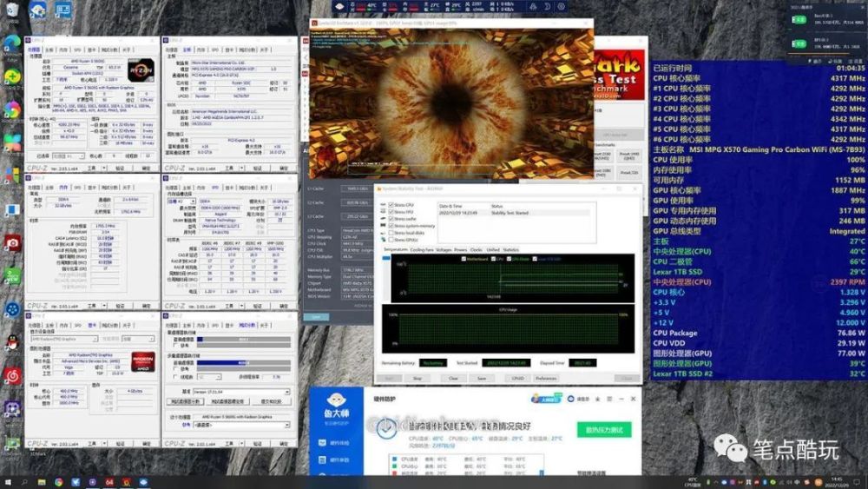Enable Stress GPU(s) in AIDA64

click(x=391, y=240)
